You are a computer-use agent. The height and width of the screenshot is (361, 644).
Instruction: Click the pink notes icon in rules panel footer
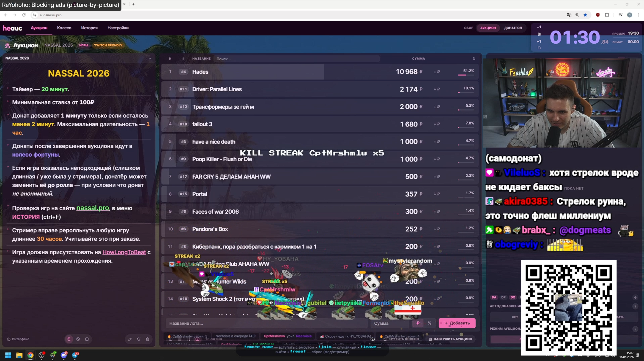click(69, 339)
